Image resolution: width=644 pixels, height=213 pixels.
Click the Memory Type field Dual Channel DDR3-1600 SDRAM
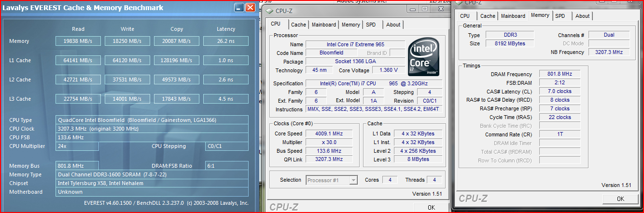pos(152,174)
